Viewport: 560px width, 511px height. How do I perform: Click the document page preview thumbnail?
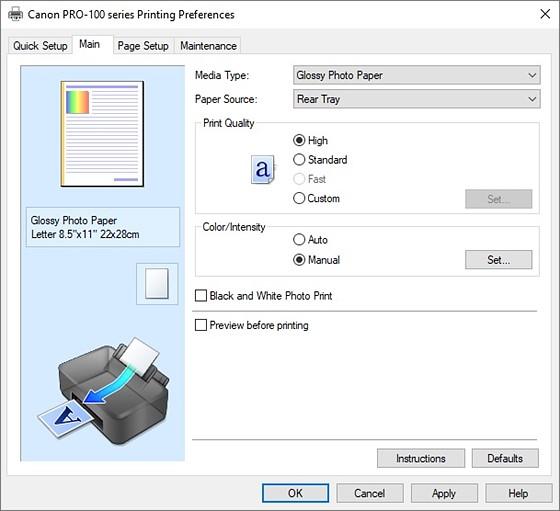(x=102, y=134)
